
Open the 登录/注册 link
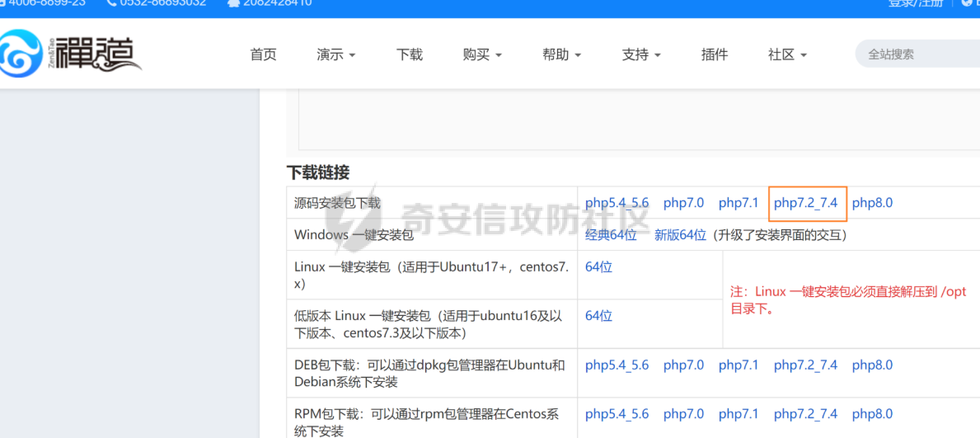click(915, 3)
